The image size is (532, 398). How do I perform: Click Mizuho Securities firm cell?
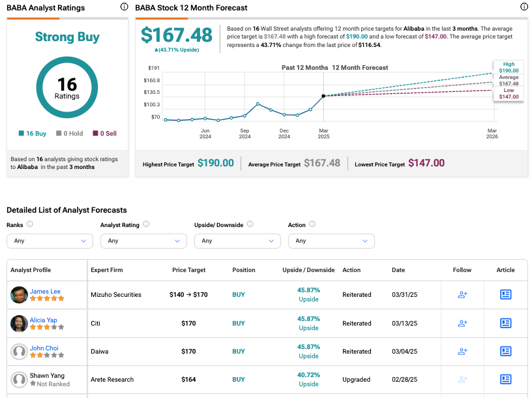click(x=115, y=295)
